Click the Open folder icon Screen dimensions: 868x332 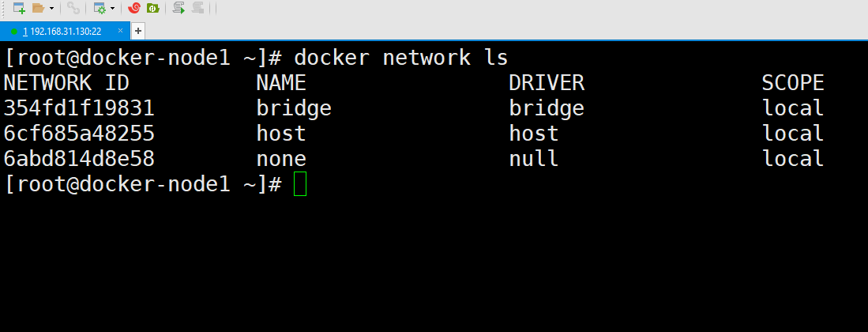tap(39, 9)
